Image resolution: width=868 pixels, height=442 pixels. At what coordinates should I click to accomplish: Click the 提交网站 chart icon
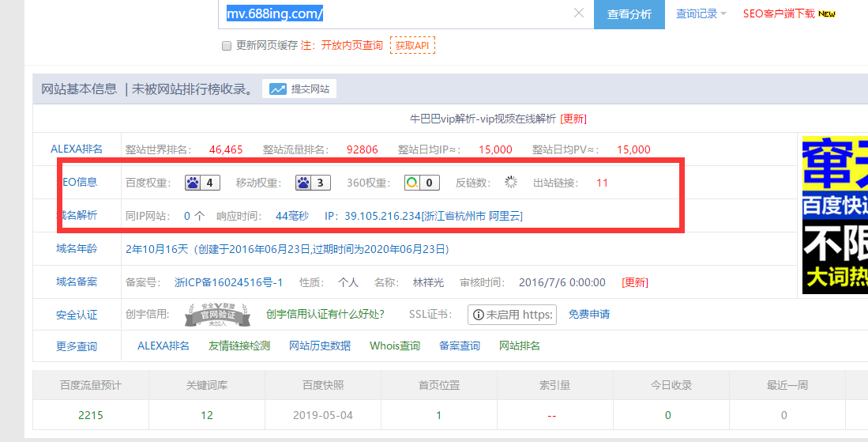[x=277, y=89]
